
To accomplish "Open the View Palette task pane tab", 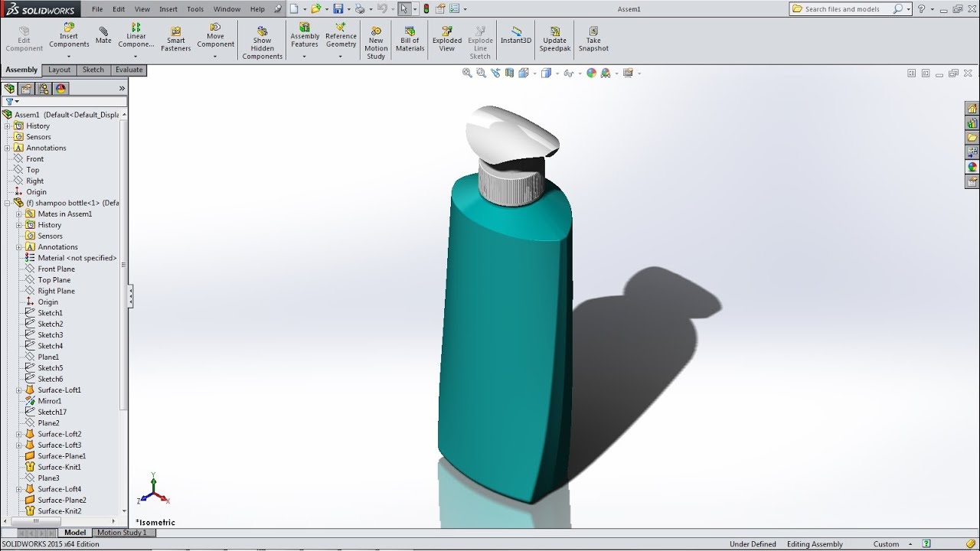I will tap(972, 152).
